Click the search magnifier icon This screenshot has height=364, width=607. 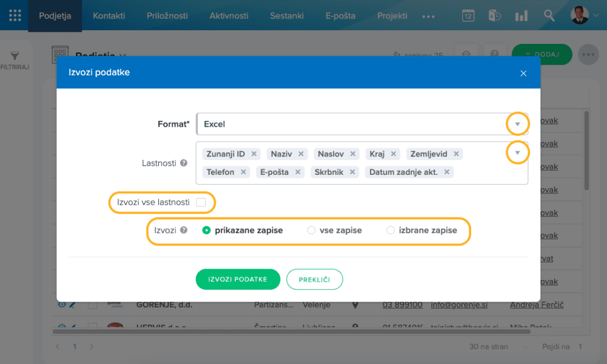pos(550,16)
